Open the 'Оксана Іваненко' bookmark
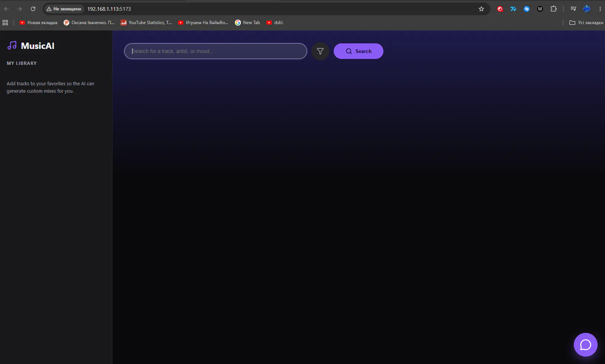This screenshot has width=605, height=364. coord(89,23)
